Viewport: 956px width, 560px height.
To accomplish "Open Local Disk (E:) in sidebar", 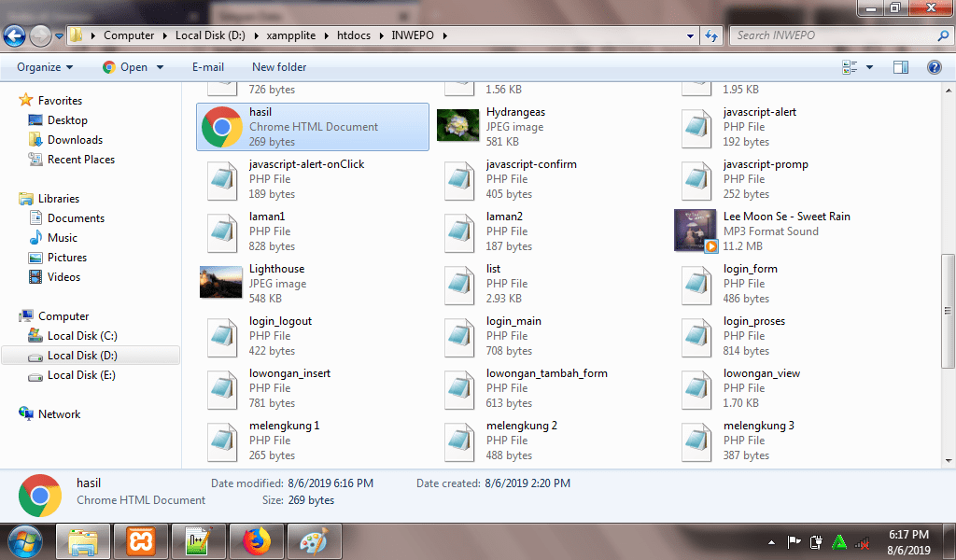I will coord(81,375).
